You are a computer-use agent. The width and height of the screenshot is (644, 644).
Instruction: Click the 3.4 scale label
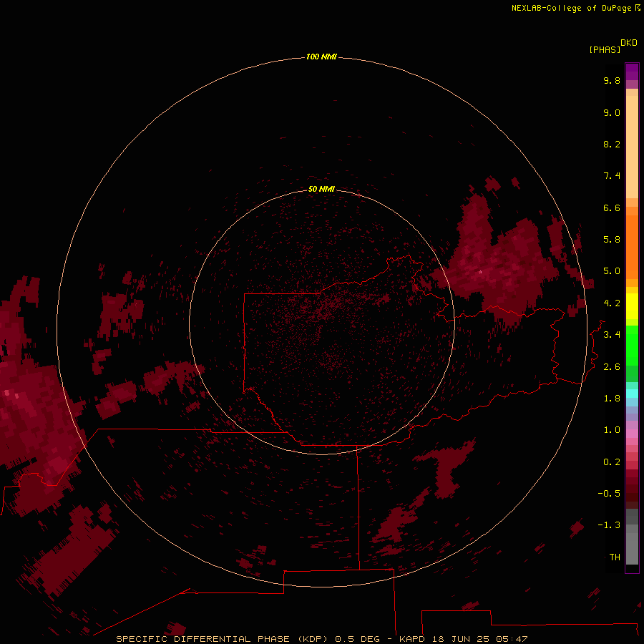pyautogui.click(x=612, y=335)
